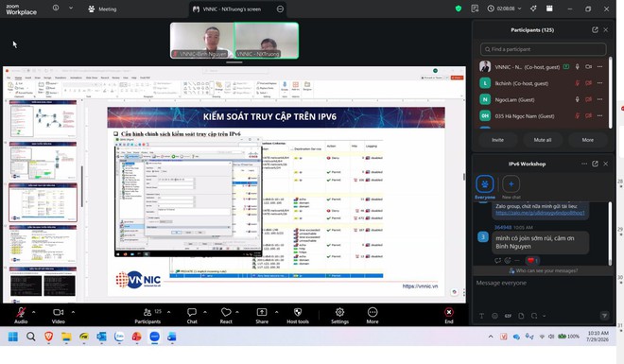
Task: Open IPv6 Workshop chat more options
Action: tap(584, 164)
